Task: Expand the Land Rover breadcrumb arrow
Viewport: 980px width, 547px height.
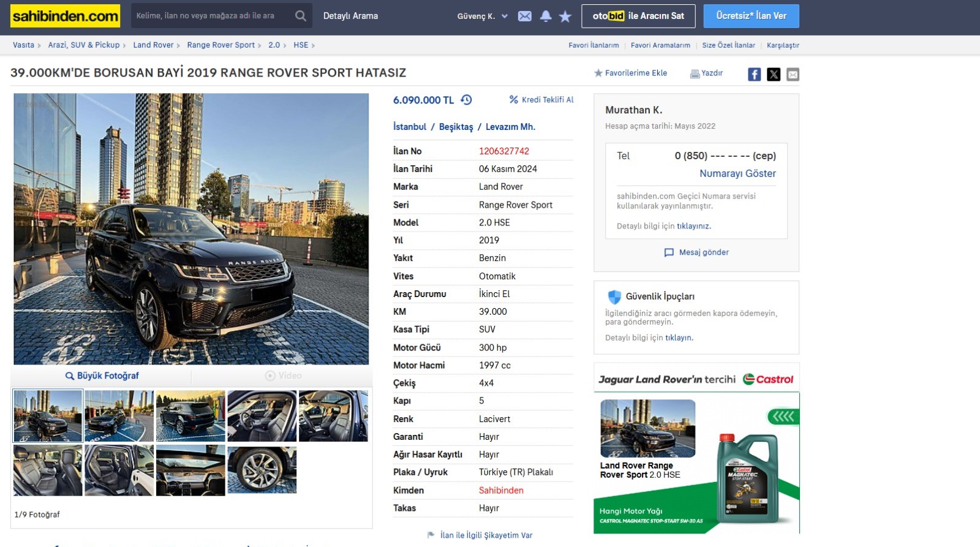Action: click(178, 45)
